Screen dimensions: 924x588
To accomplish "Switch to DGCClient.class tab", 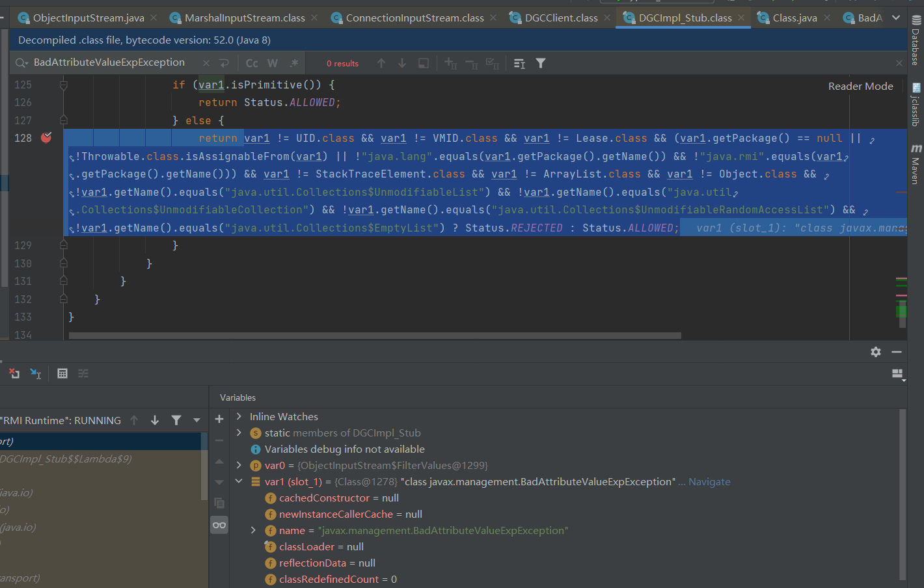I will click(561, 18).
